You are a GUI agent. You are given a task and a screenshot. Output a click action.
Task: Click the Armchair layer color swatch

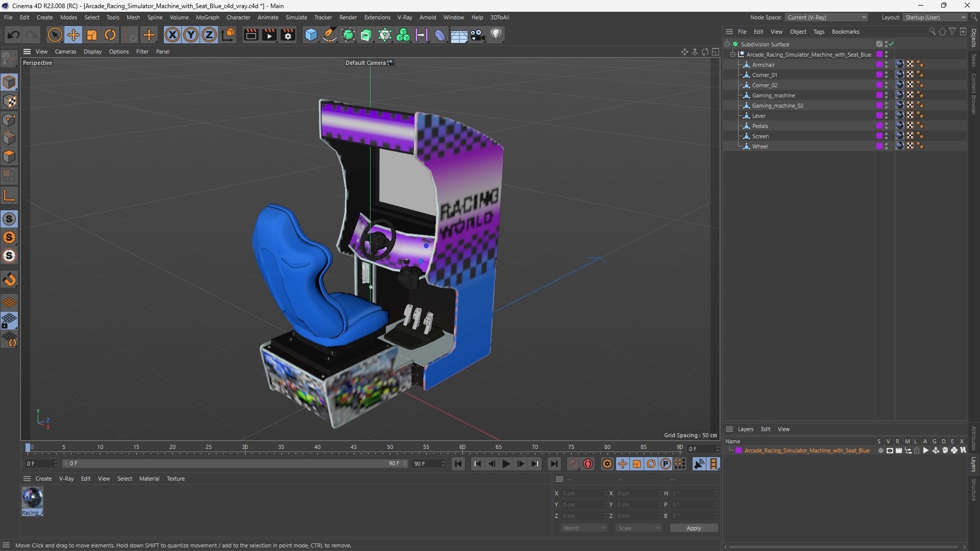tap(879, 65)
